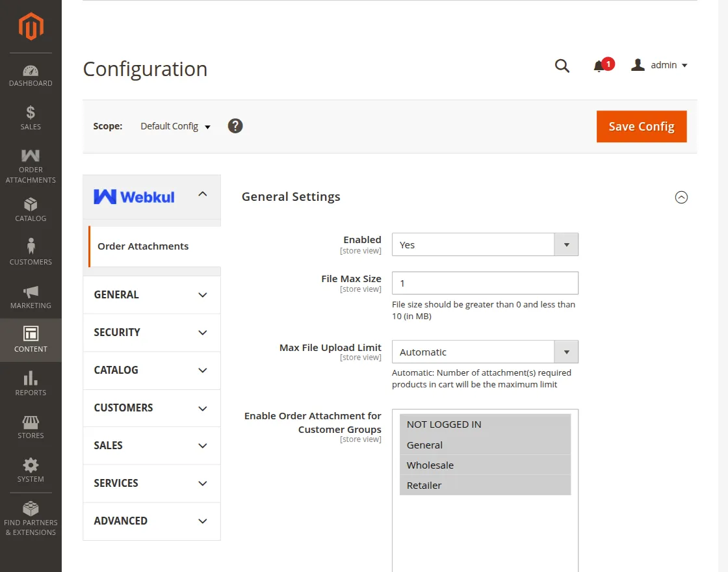This screenshot has height=572, width=728.
Task: Select General customer group option
Action: click(485, 445)
